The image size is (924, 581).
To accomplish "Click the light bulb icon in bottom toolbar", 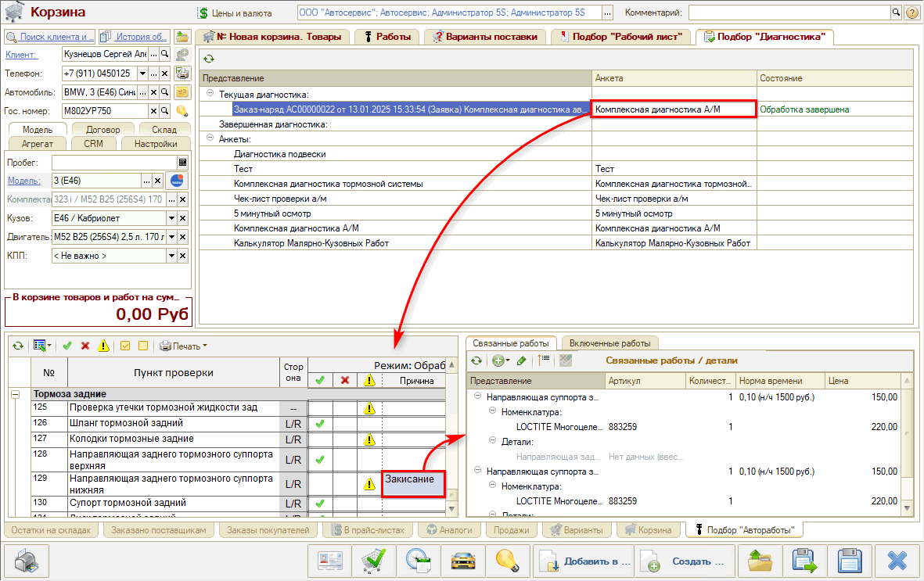I will 509,561.
